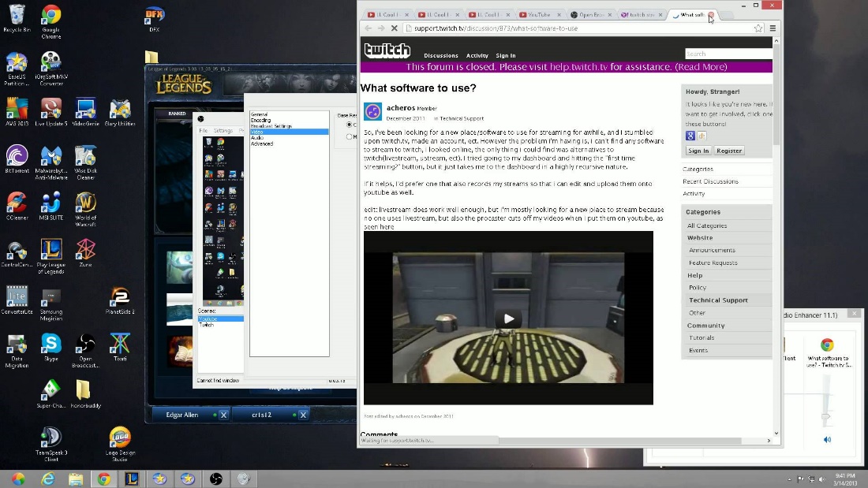Launch Wise Disk Cleaner shortcut
868x488 pixels.
pos(85,162)
